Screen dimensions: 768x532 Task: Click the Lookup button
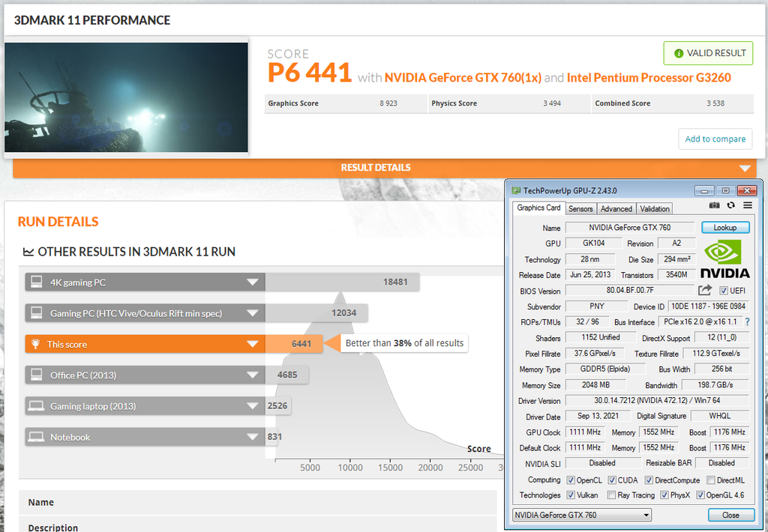click(724, 227)
